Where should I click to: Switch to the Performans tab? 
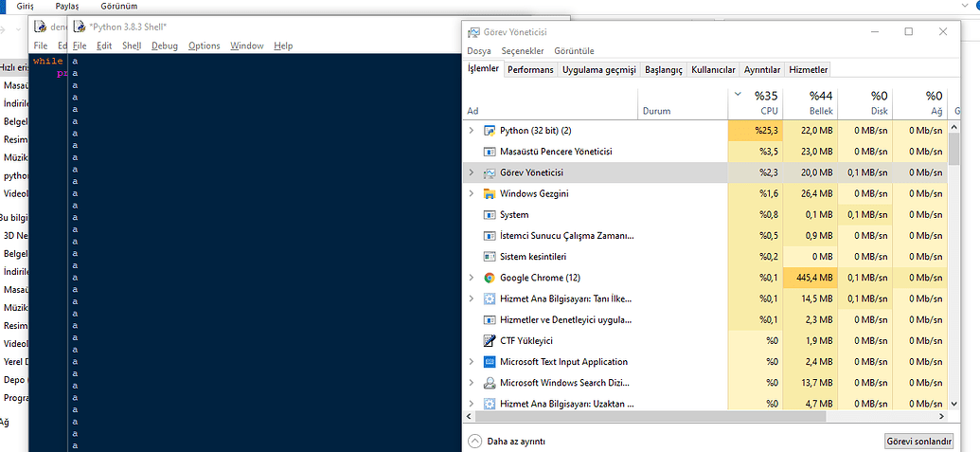(530, 70)
